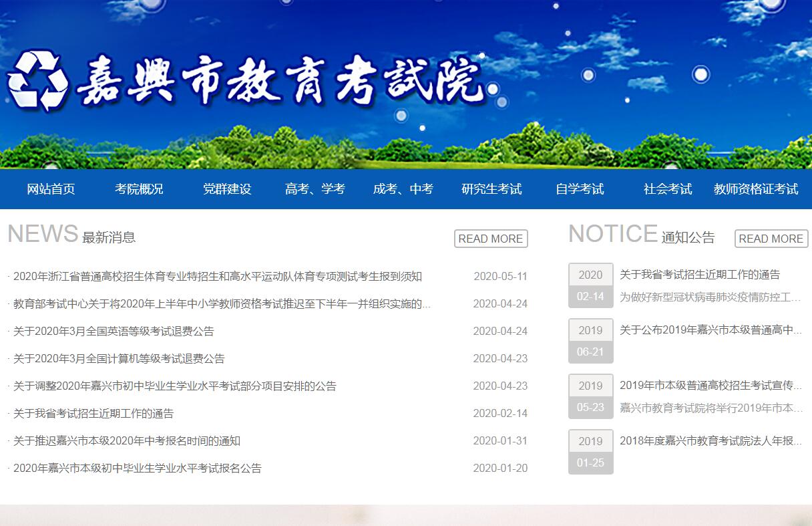Open the 高考、学考 section
The image size is (812, 526).
(x=315, y=189)
